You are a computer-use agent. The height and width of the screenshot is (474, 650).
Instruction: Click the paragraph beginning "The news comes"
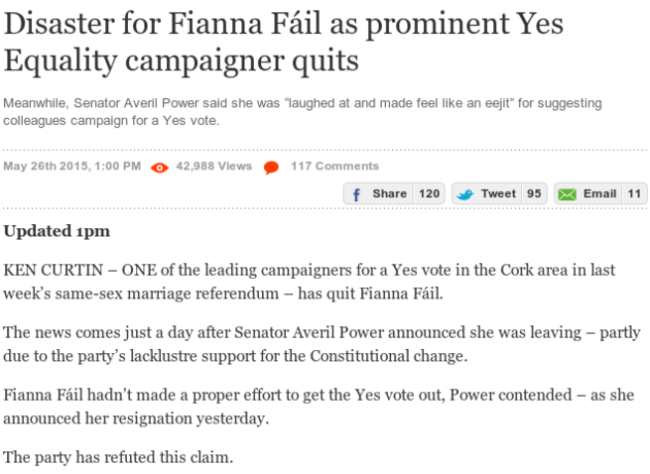(322, 343)
